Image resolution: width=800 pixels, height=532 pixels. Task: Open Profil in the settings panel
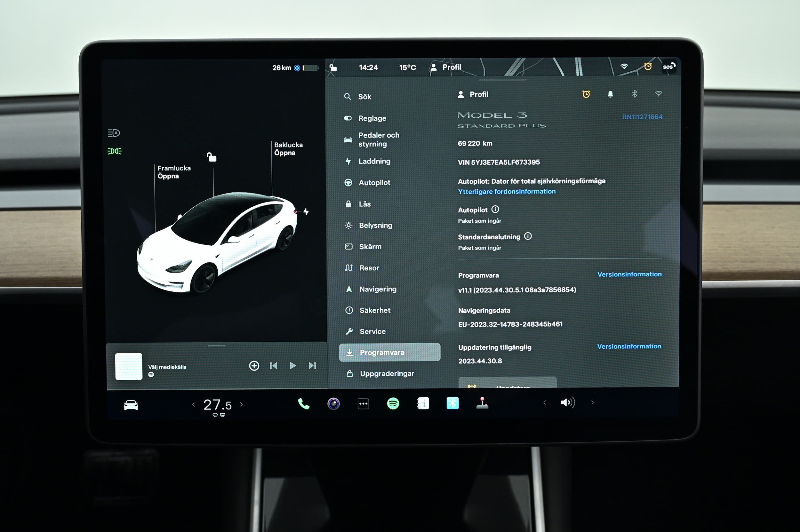tap(473, 95)
